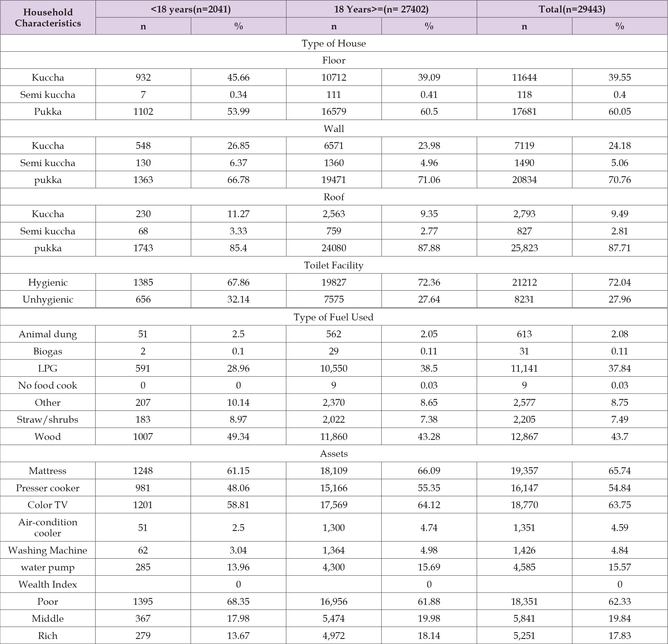Select the cell value "19471"
This screenshot has width=668, height=644.
click(x=334, y=179)
